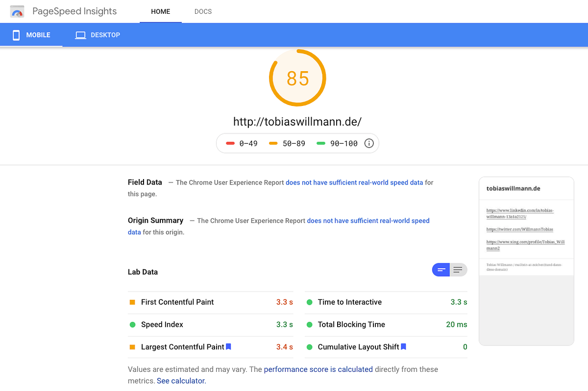
Task: Click Largest Contentful Paint orange square icon
Action: click(132, 347)
